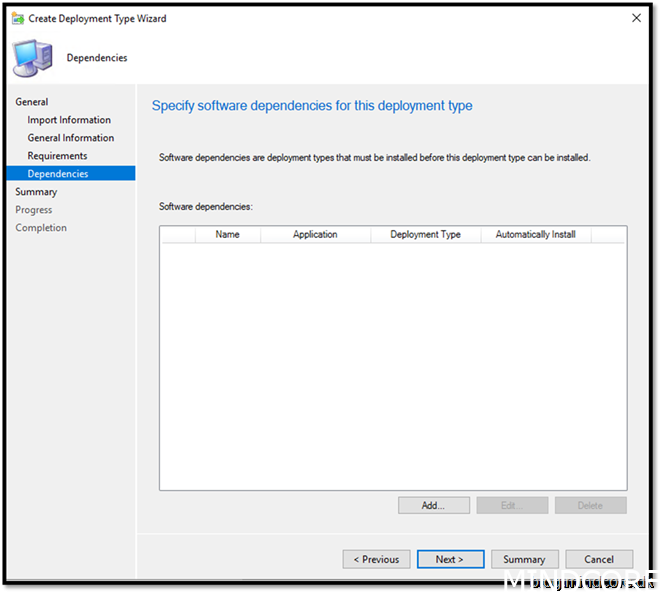Click the Automatically Install column header
The height and width of the screenshot is (593, 661).
[x=535, y=235]
